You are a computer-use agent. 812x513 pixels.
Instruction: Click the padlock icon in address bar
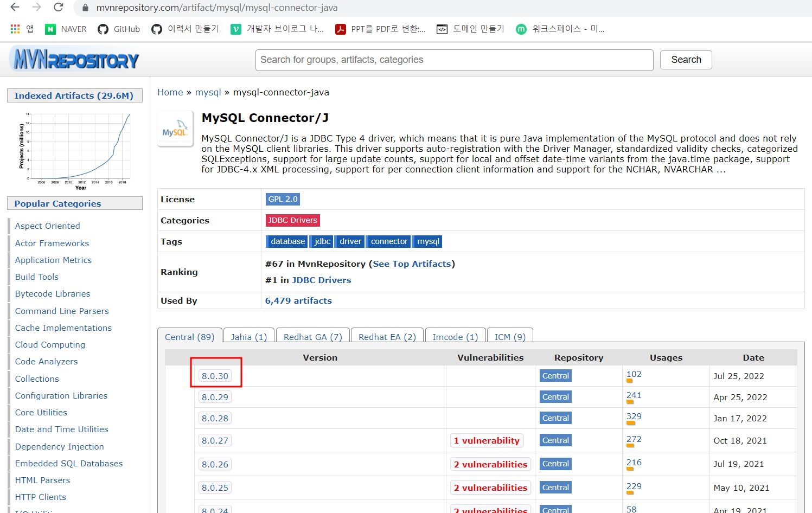[85, 8]
